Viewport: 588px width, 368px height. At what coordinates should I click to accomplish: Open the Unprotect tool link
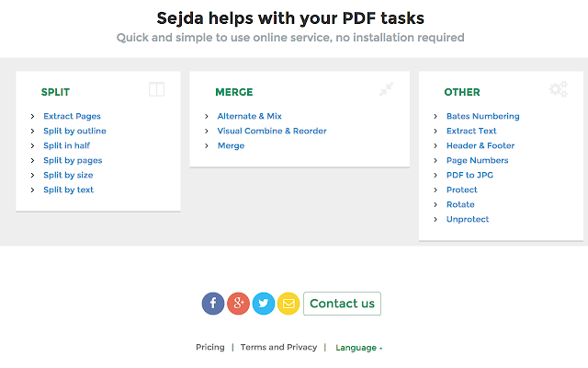click(x=468, y=219)
